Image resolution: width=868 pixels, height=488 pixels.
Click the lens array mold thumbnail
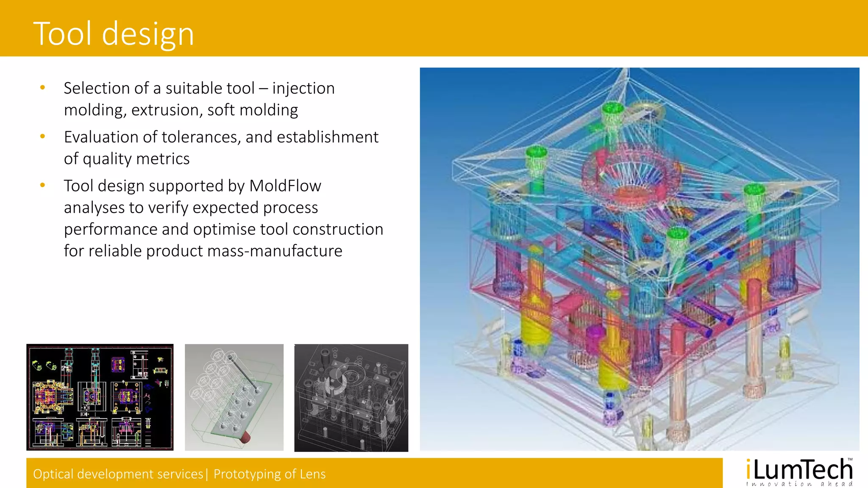(x=234, y=397)
